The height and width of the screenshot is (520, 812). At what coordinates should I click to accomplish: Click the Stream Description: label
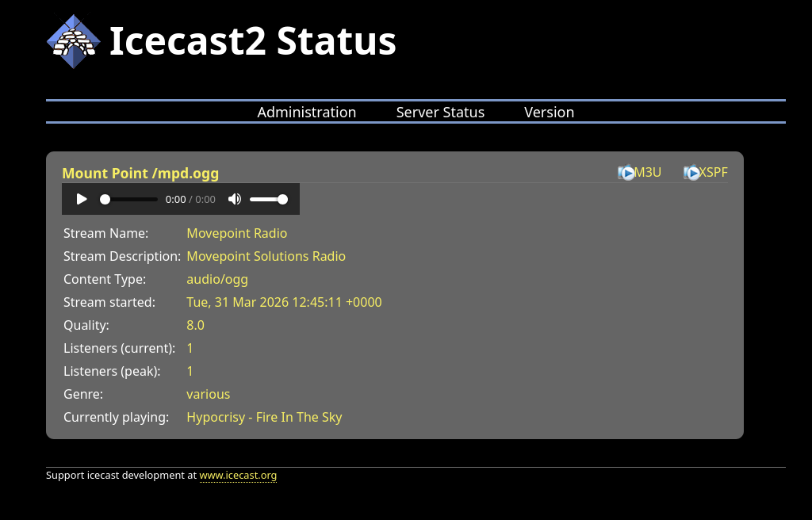pyautogui.click(x=122, y=256)
